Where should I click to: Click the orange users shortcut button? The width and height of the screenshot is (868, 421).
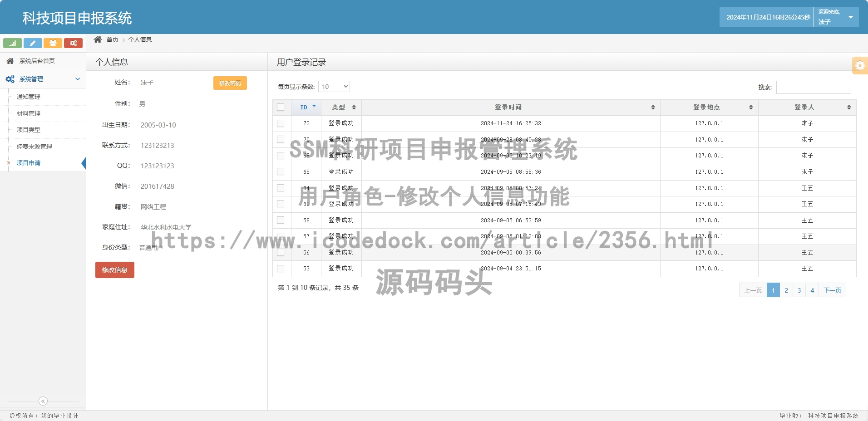[x=53, y=43]
